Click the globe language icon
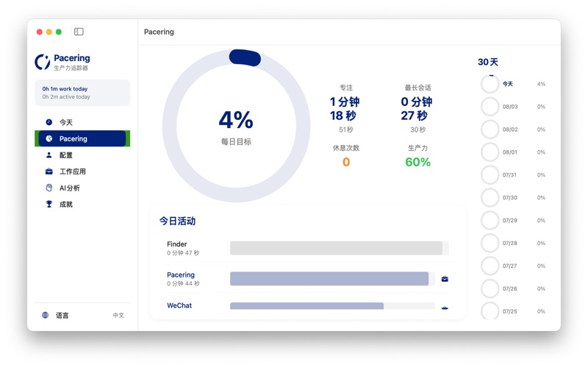The height and width of the screenshot is (368, 588). (x=46, y=315)
